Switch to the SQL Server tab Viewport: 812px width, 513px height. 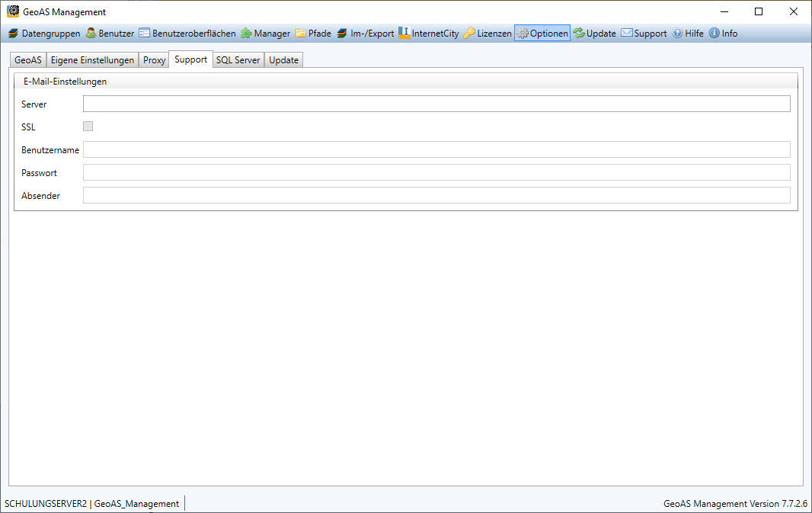tap(238, 60)
